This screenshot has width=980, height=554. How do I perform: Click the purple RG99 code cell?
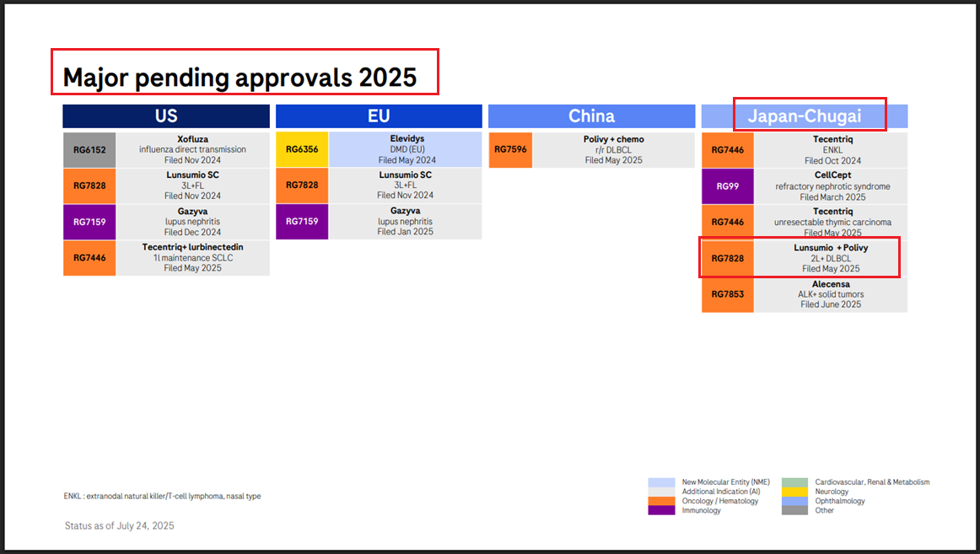coord(728,186)
